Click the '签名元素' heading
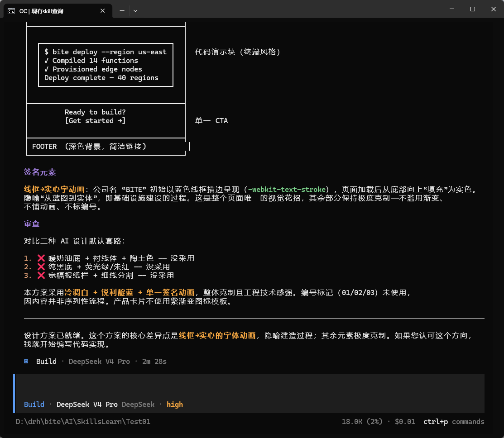The height and width of the screenshot is (438, 504). (x=40, y=172)
